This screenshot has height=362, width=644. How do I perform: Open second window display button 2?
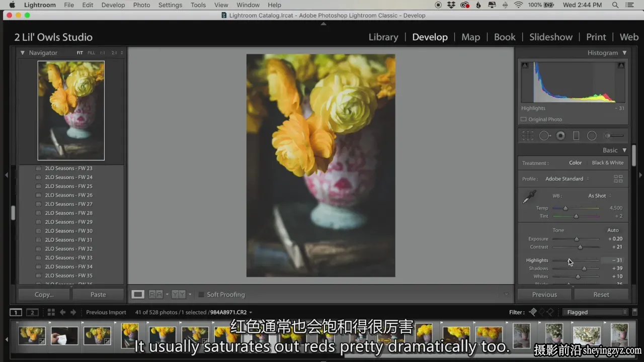(32, 312)
